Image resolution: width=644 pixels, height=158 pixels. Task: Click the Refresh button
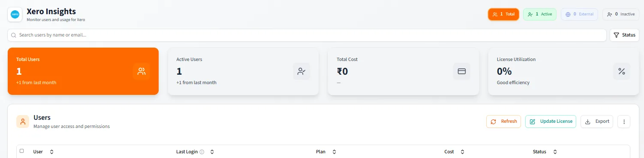pyautogui.click(x=503, y=122)
